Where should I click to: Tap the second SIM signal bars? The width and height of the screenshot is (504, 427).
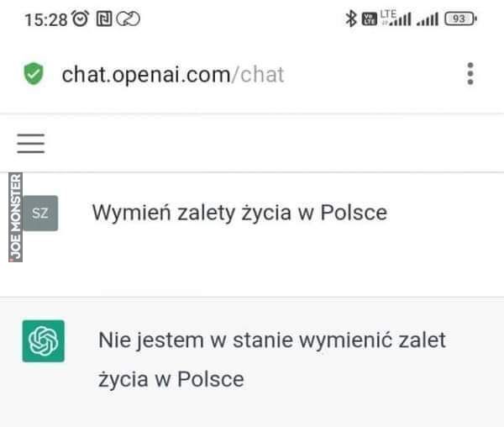pos(428,19)
